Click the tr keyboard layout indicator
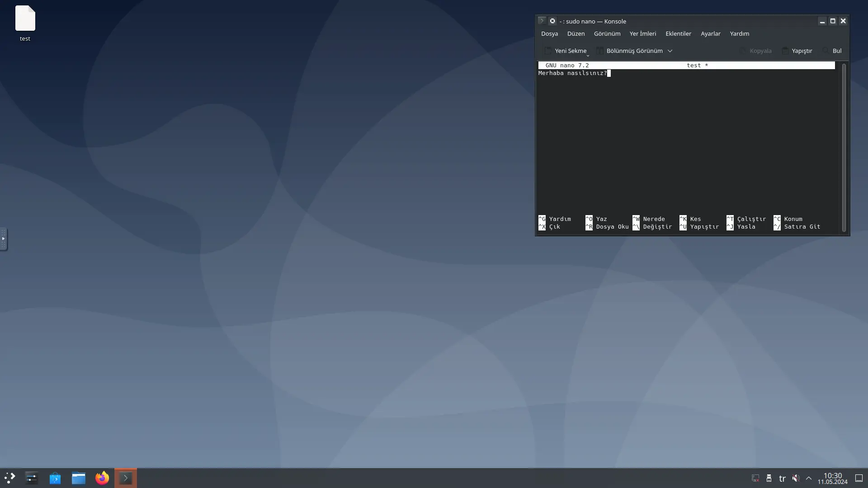Viewport: 868px width, 488px height. (x=782, y=478)
